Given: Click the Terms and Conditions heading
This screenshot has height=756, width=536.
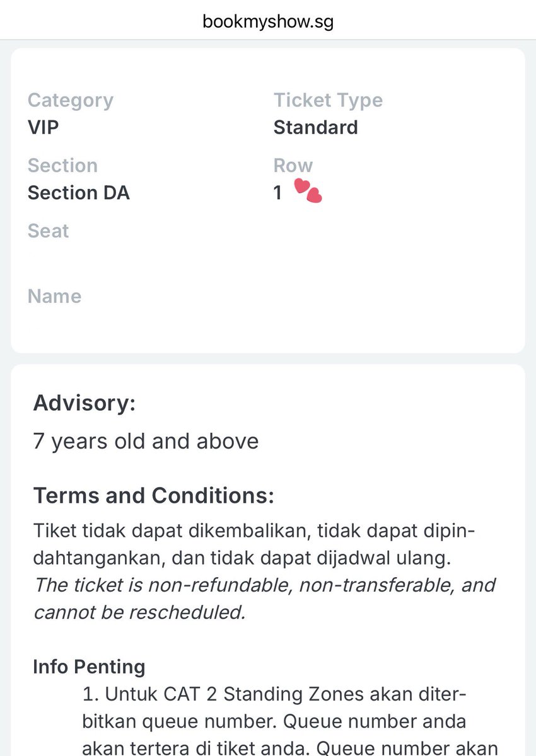Looking at the screenshot, I should point(153,496).
